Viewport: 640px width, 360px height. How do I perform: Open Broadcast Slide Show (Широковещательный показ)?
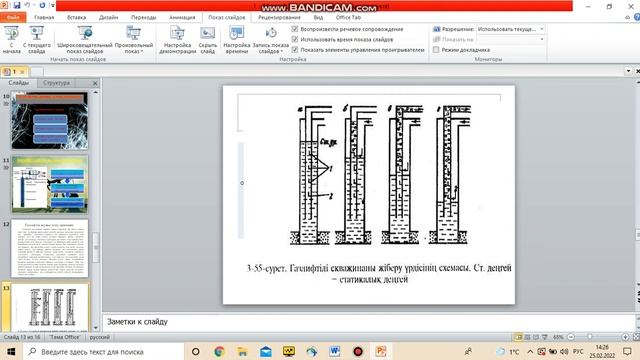point(84,39)
